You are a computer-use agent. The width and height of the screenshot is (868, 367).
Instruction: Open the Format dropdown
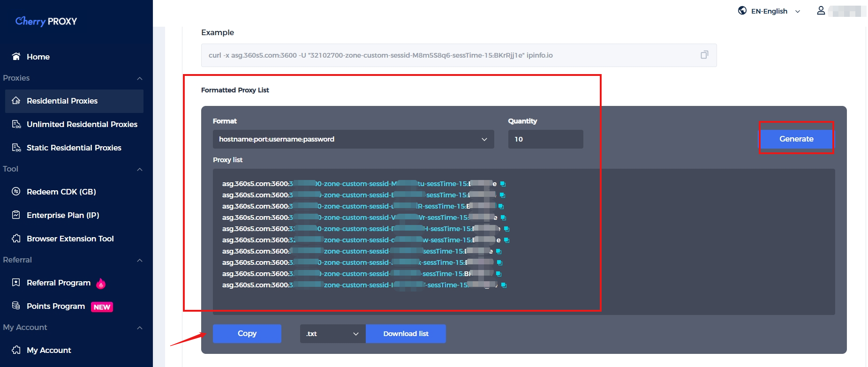[353, 139]
